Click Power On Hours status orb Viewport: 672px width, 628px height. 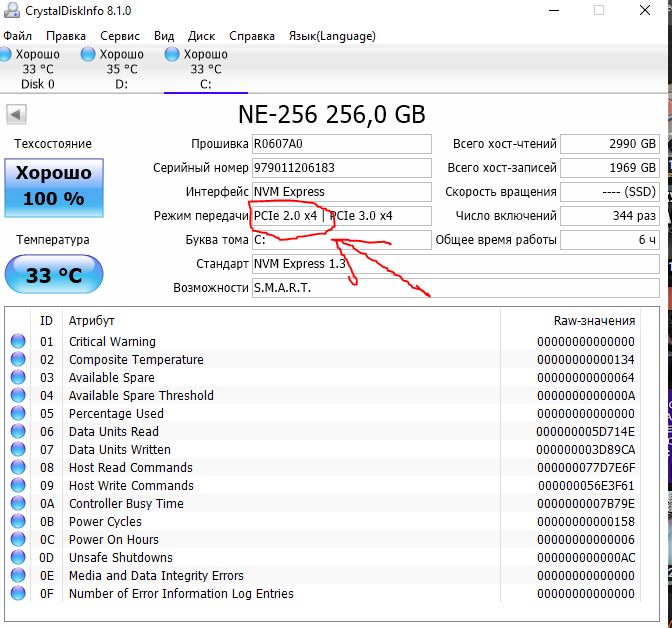coord(18,540)
